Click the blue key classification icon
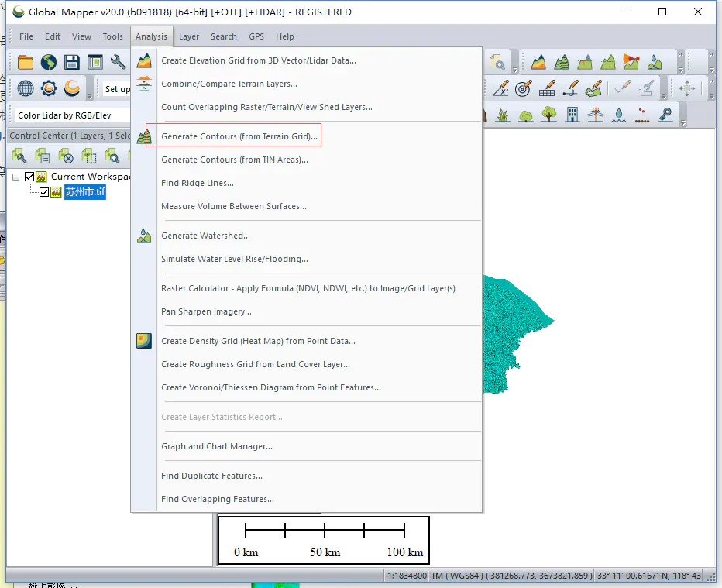This screenshot has width=722, height=588. click(665, 115)
